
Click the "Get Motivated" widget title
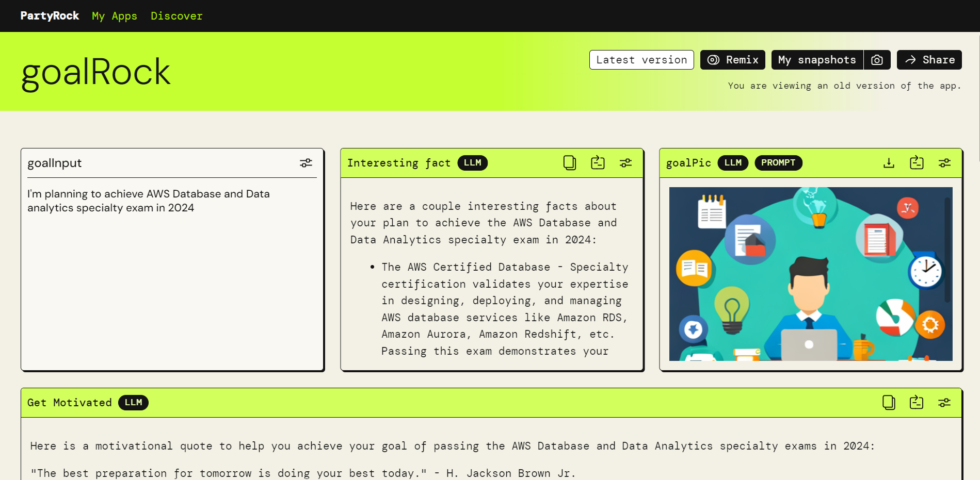tap(70, 403)
